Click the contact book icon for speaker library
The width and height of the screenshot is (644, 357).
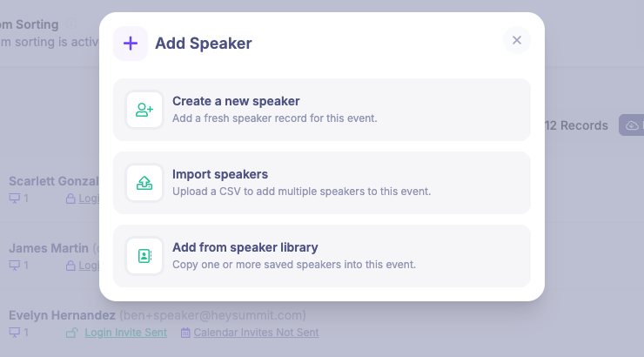point(144,256)
